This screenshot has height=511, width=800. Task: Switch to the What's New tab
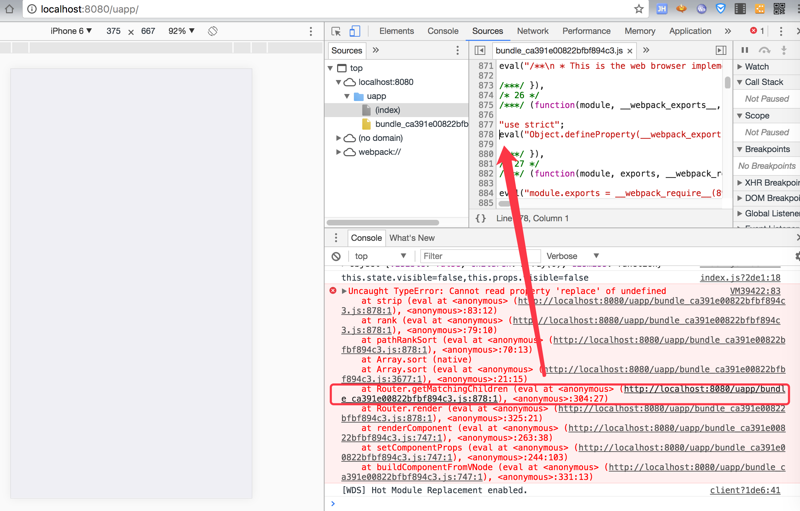(x=412, y=238)
